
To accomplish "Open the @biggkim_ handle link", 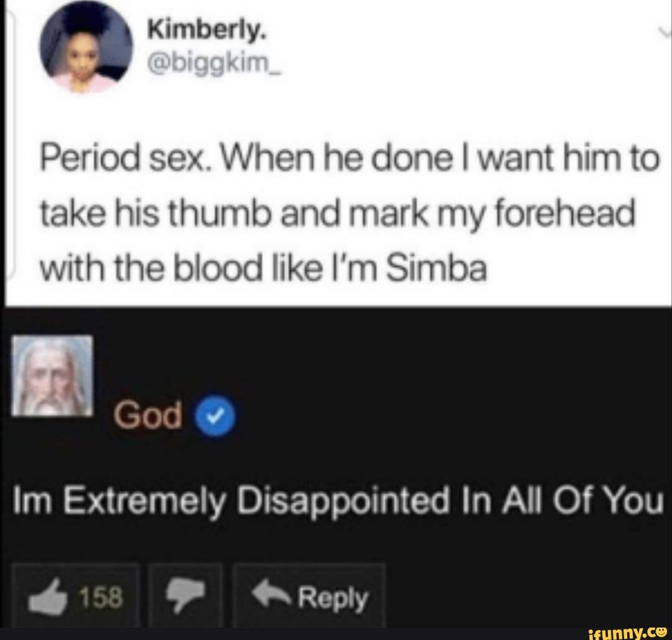I will 214,63.
